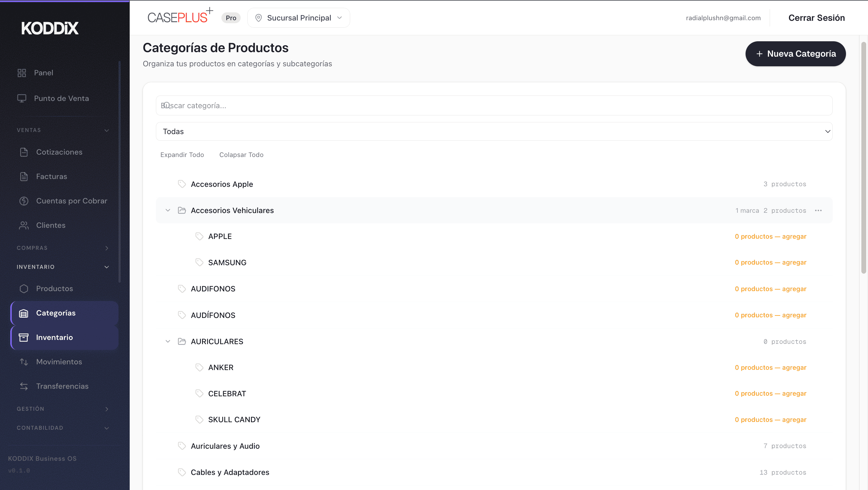The image size is (868, 490).
Task: Click the Punto de Venta monitor icon
Action: tap(22, 98)
